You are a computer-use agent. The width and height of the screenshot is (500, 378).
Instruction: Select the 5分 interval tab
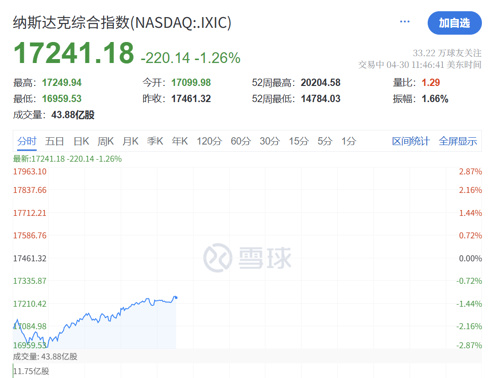click(x=325, y=141)
